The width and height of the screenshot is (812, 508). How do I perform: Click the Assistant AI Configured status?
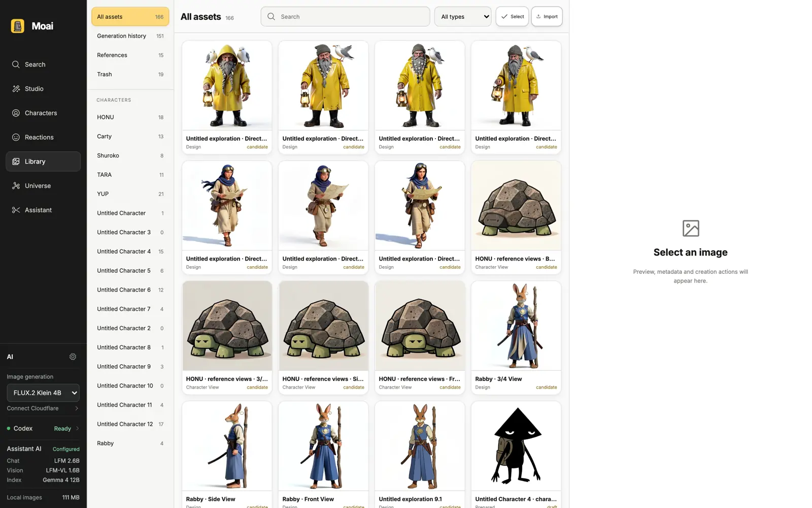coord(66,449)
